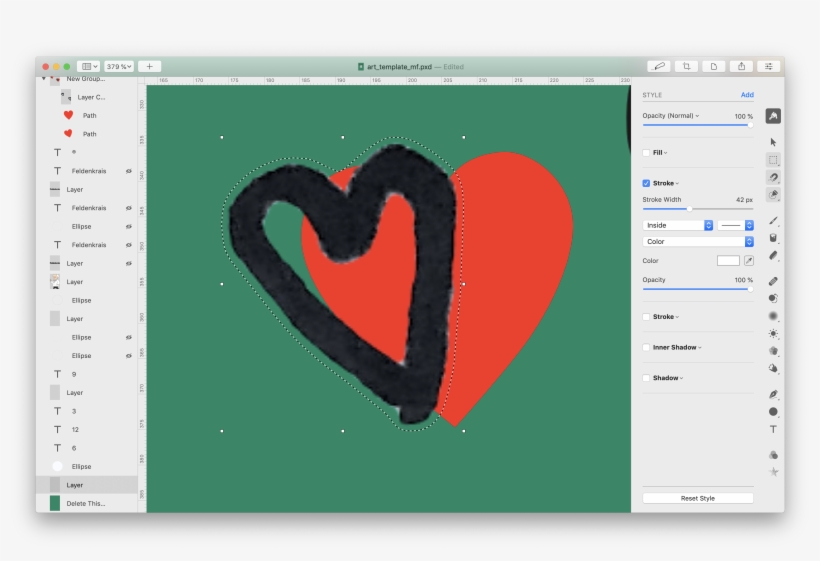820x561 pixels.
Task: Click the plus Add button in toolbar
Action: (150, 66)
